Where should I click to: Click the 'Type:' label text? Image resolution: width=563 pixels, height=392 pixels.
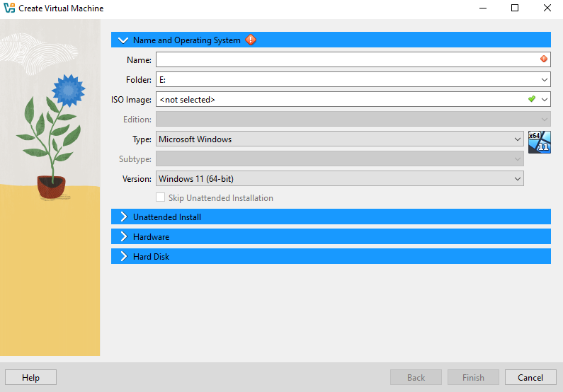tap(142, 139)
